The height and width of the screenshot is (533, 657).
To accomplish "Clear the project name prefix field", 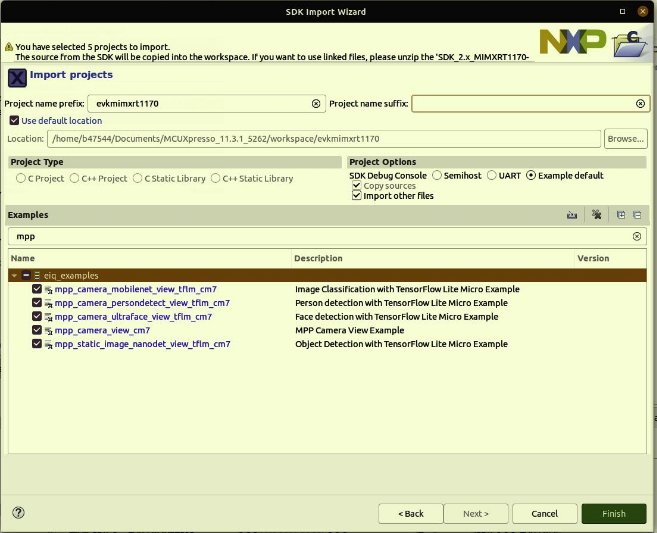I will click(316, 103).
